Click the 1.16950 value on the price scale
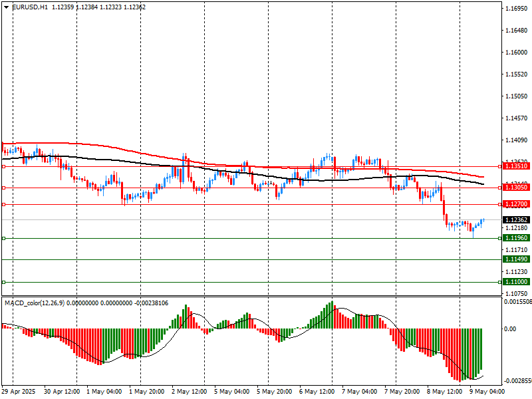 click(516, 9)
